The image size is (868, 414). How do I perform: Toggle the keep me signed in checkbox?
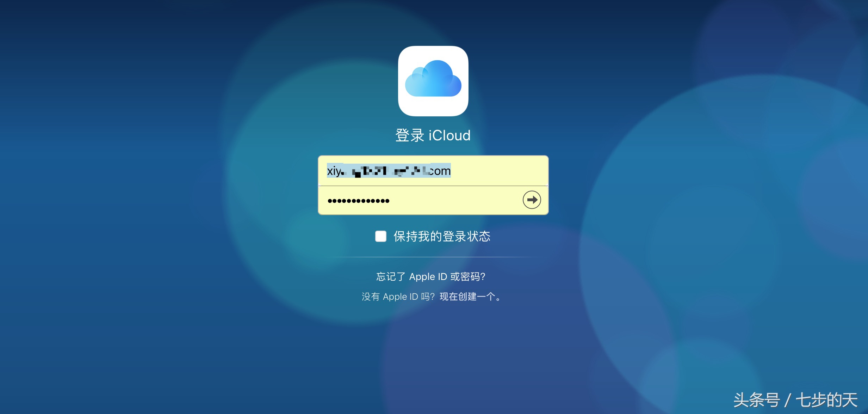coord(380,237)
